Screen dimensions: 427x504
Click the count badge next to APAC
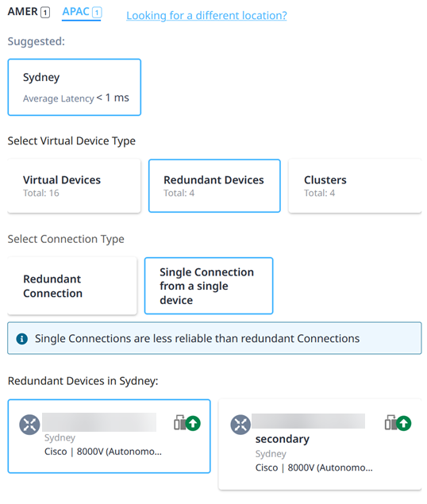[x=97, y=13]
